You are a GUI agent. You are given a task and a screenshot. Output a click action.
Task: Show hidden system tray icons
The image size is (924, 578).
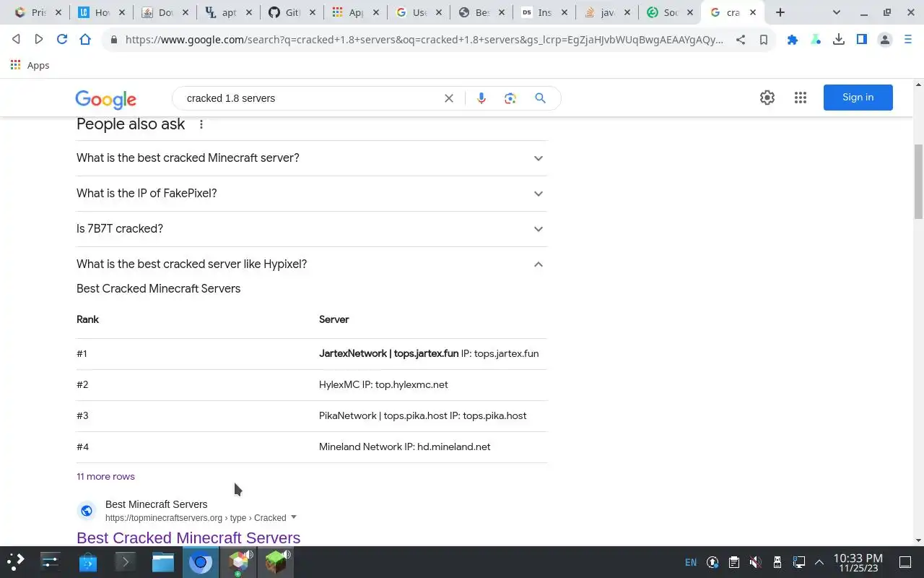819,562
